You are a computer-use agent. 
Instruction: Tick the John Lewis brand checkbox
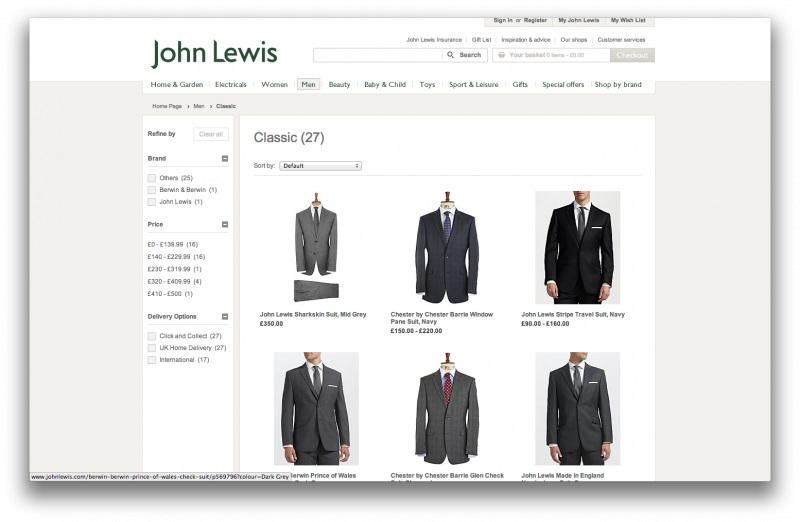152,202
